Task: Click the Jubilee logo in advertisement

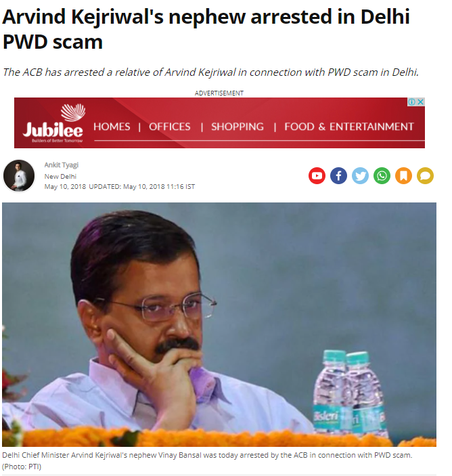Action: tap(53, 123)
